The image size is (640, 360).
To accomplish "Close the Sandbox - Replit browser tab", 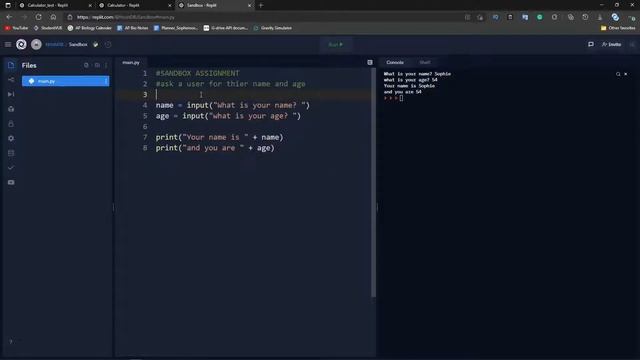I will (249, 5).
